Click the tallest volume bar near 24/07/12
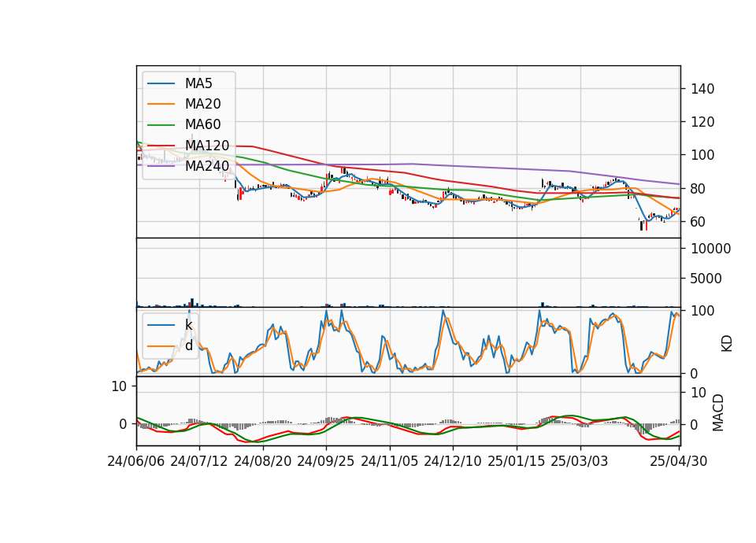Viewport: 756px width, 543px height. point(192,302)
